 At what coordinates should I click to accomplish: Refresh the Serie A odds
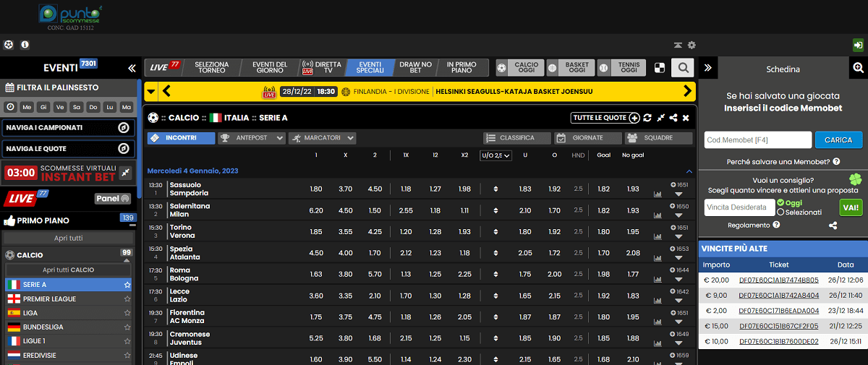coord(647,118)
